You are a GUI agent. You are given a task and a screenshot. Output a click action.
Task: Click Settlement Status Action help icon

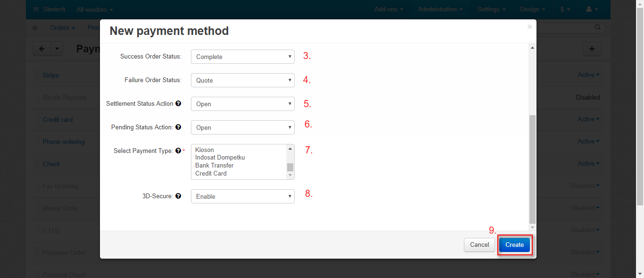[x=178, y=103]
